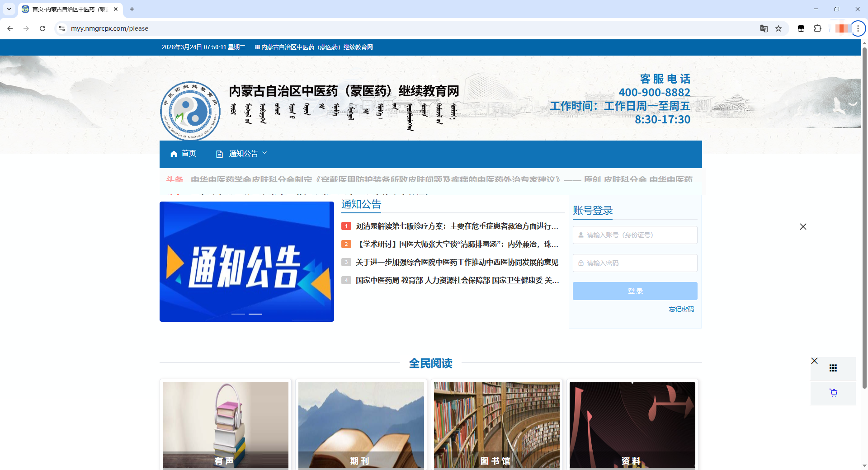Open the 通知公告 navigation menu item

(242, 154)
